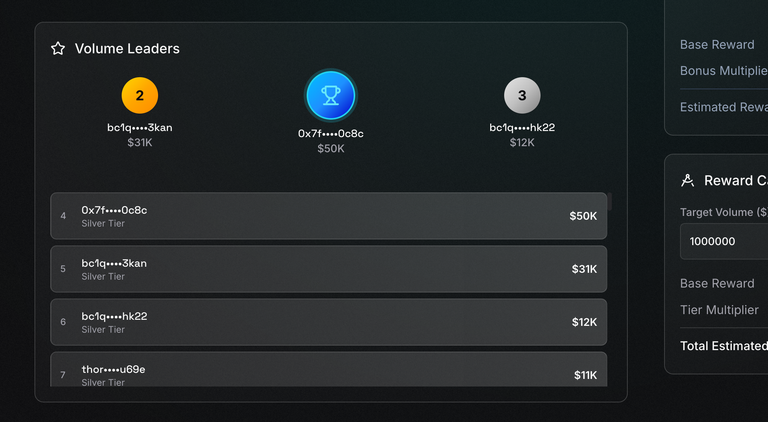The height and width of the screenshot is (422, 768).
Task: Click the blue trophy first-place badge
Action: coord(331,95)
